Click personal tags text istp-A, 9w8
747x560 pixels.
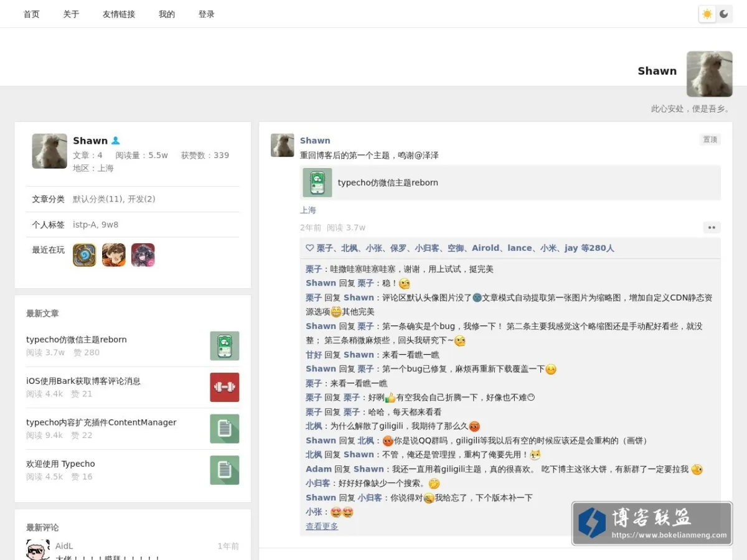(95, 225)
